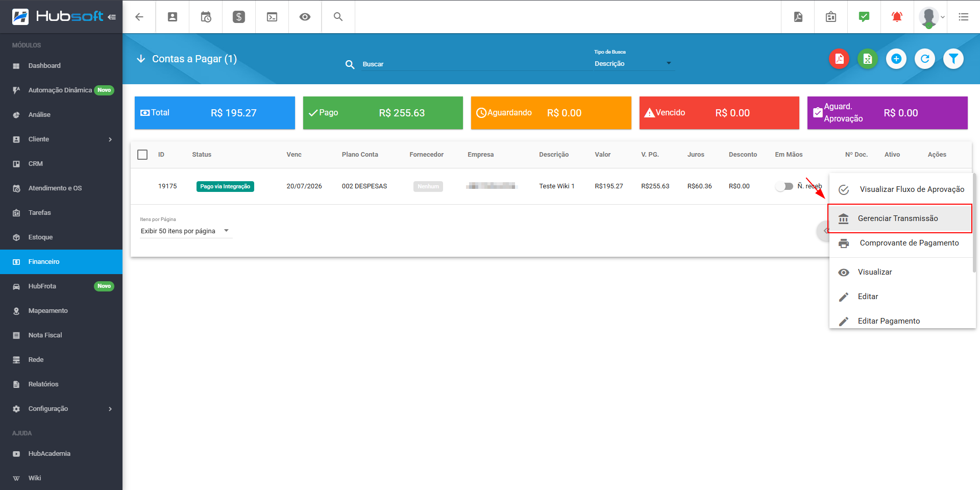The width and height of the screenshot is (980, 490).
Task: Open Nota Fiscal in the sidebar
Action: [61, 335]
